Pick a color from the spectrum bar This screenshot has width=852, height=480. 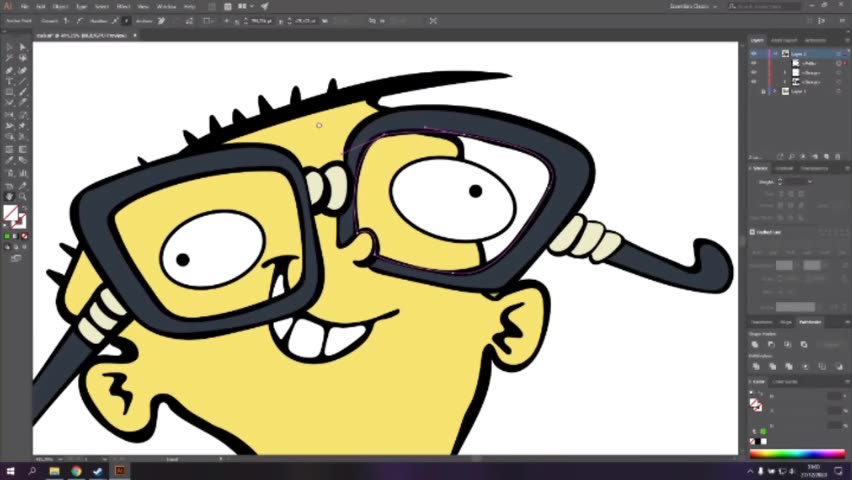[797, 453]
